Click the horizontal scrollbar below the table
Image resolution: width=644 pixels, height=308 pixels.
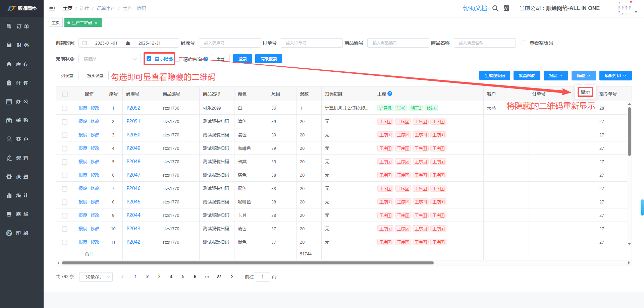tap(248, 263)
